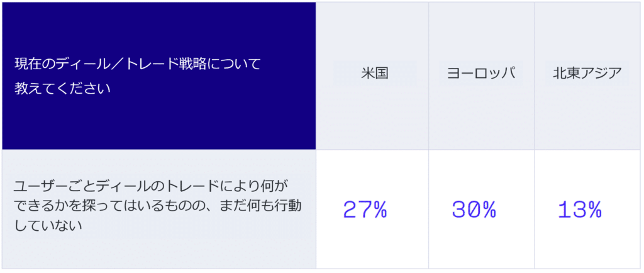644x273 pixels.
Task: Click the 27% value for 米国
Action: [x=365, y=209]
